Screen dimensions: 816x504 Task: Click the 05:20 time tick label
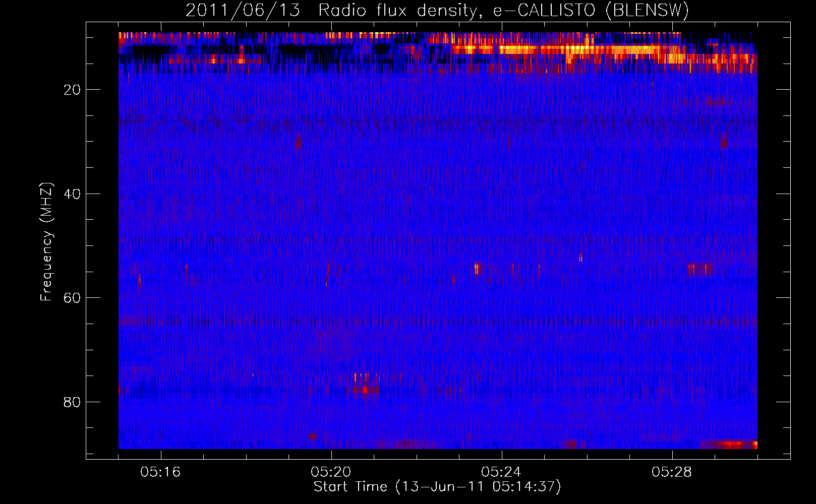331,472
